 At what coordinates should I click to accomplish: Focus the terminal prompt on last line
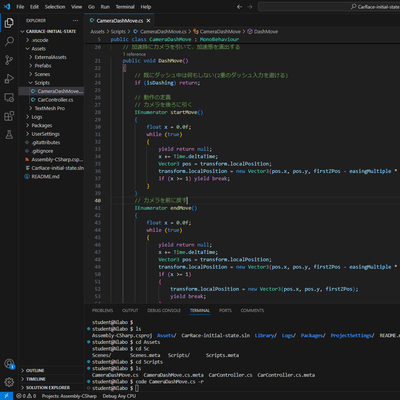(137, 388)
